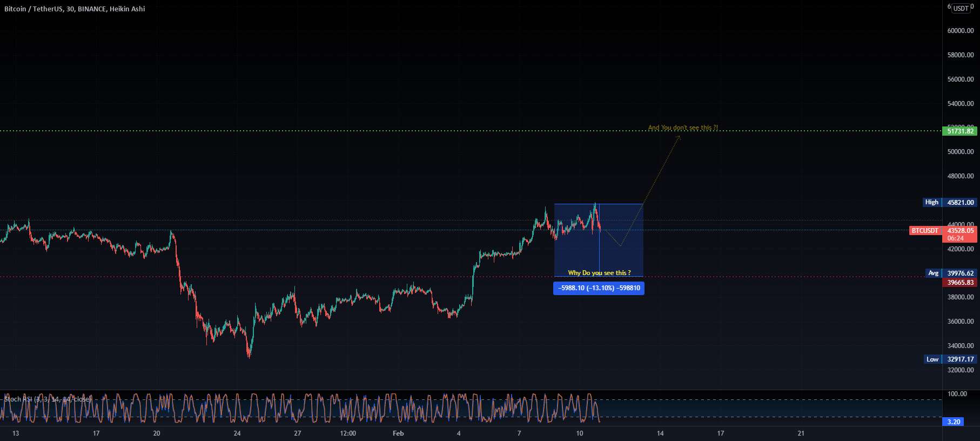The width and height of the screenshot is (980, 441).
Task: Click the blue 3.20 Stoch RSI value tag
Action: pos(954,422)
